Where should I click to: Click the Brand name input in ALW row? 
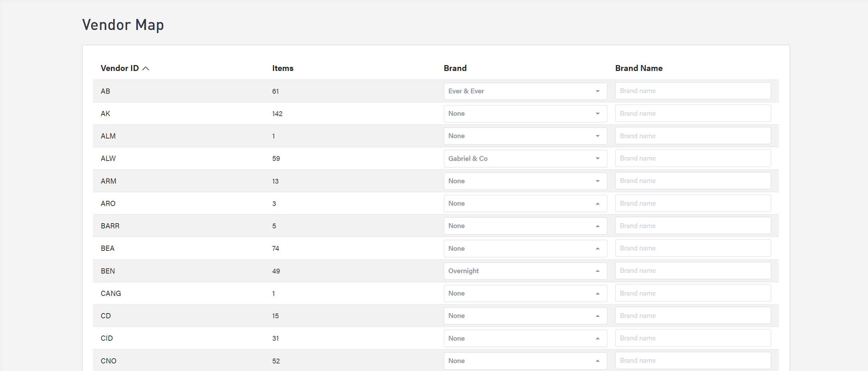click(693, 158)
